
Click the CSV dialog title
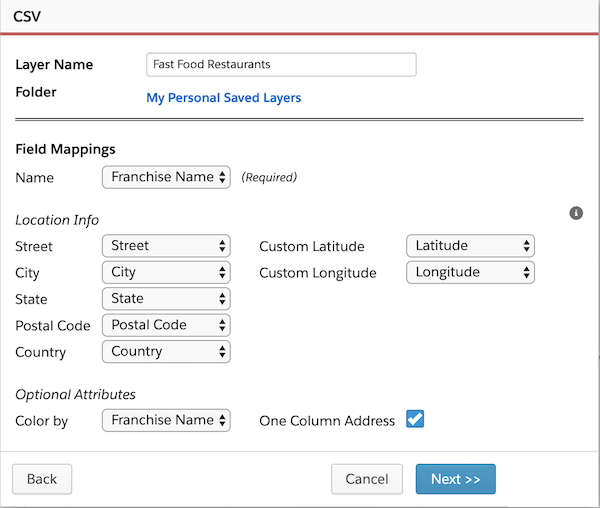[27, 16]
